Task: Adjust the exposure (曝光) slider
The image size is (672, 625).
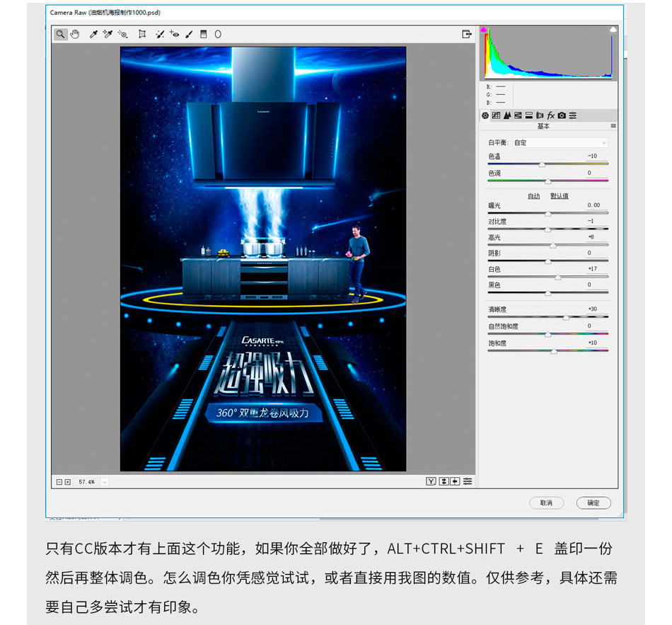Action: pyautogui.click(x=548, y=213)
